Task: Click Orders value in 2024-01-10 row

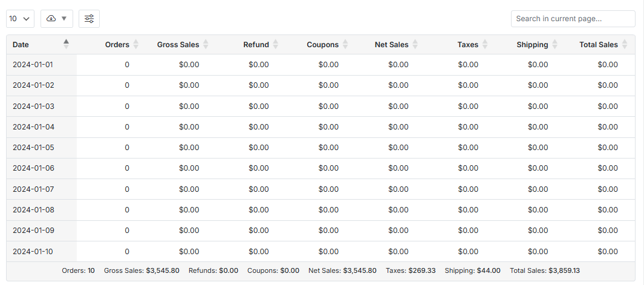Action: tap(127, 251)
